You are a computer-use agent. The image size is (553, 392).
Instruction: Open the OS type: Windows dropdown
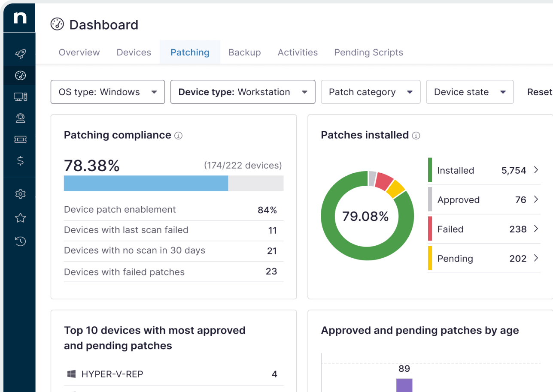[x=108, y=92]
